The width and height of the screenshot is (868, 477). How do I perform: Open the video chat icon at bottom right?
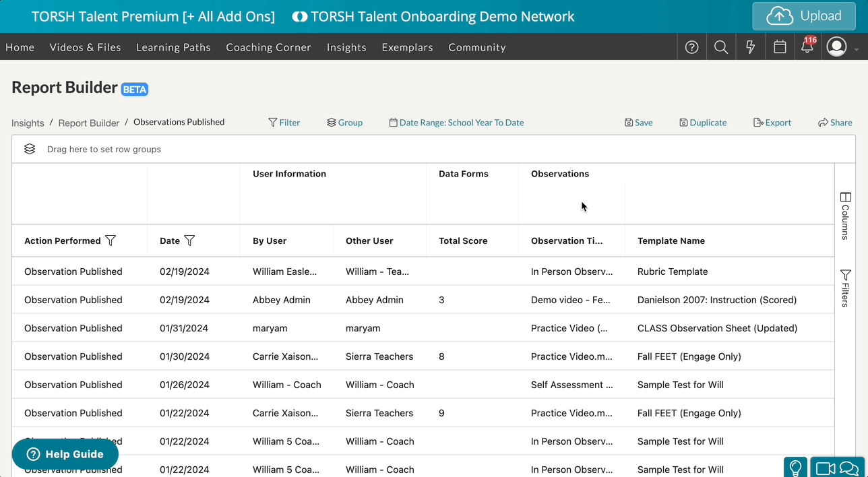tap(837, 468)
